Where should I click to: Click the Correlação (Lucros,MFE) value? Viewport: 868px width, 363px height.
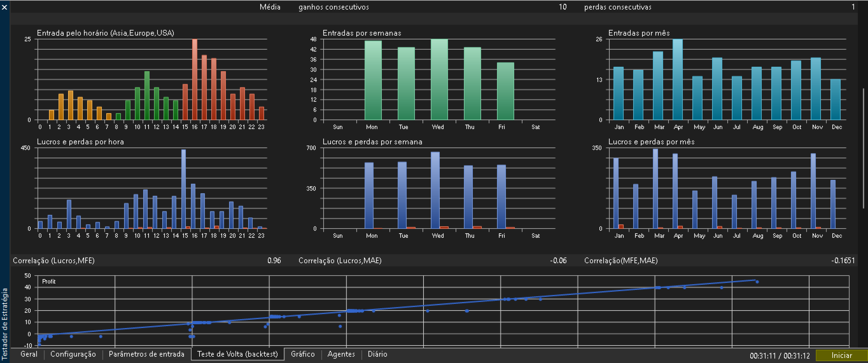click(x=274, y=261)
